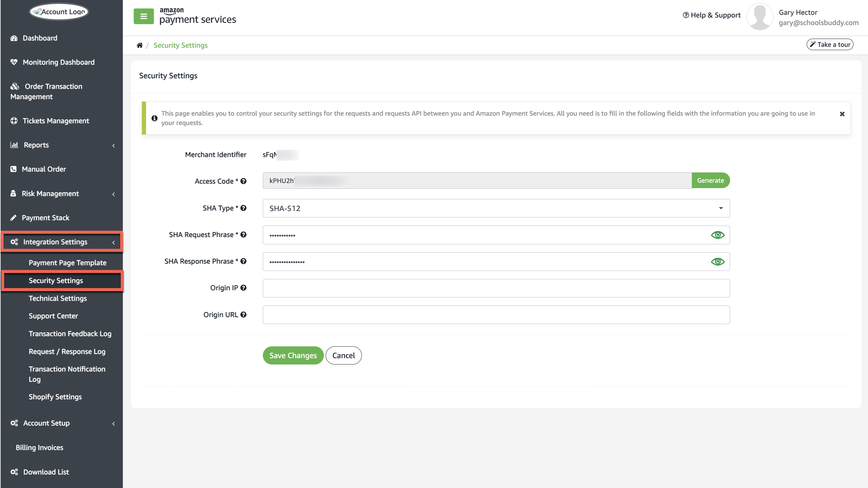Click the Account Logo image
868x488 pixels.
pos(59,12)
